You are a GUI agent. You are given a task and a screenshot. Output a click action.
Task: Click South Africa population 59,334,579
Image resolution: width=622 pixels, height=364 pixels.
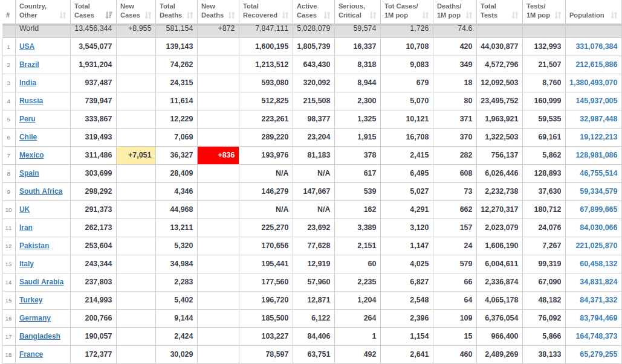click(598, 191)
